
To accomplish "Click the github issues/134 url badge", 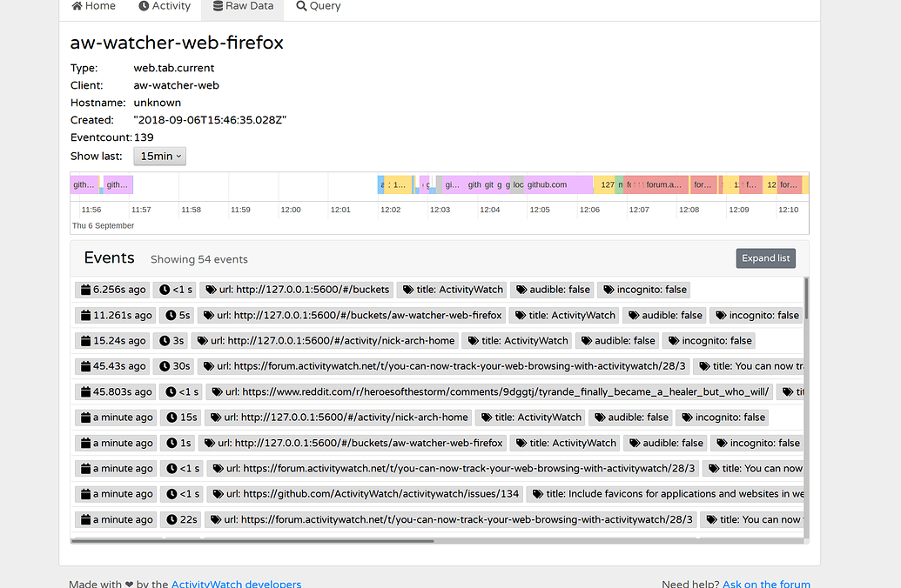I will tap(366, 494).
